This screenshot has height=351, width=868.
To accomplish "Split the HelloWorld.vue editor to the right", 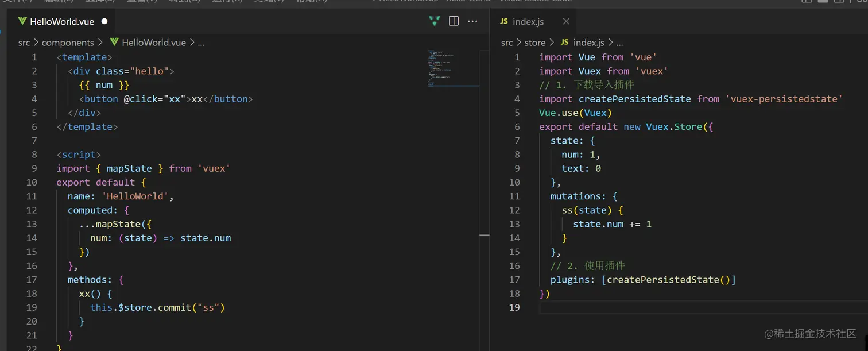I will click(x=454, y=21).
